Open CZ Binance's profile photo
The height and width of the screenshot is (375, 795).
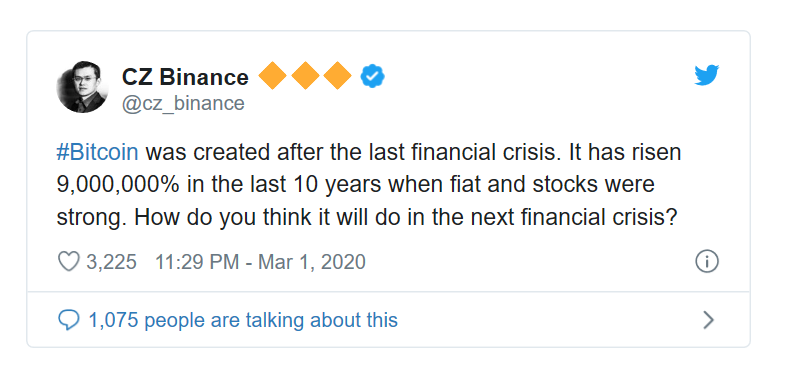click(x=82, y=87)
